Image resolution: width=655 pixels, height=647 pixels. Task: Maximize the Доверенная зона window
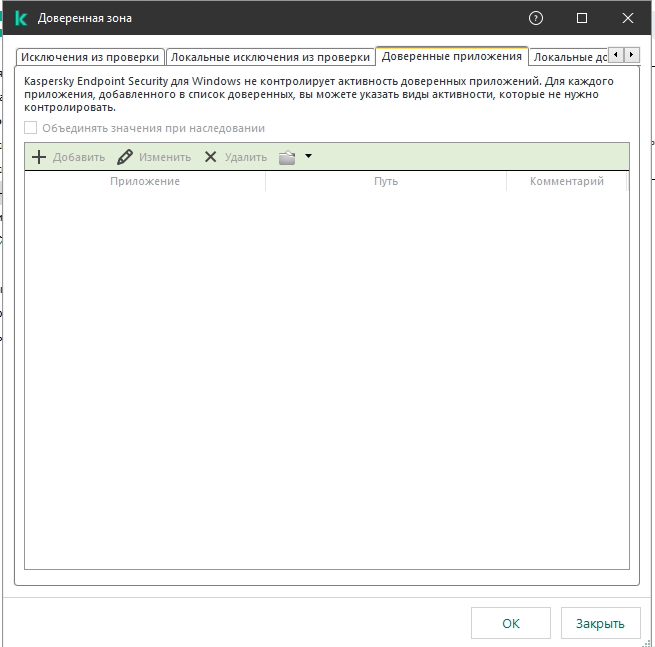581,18
